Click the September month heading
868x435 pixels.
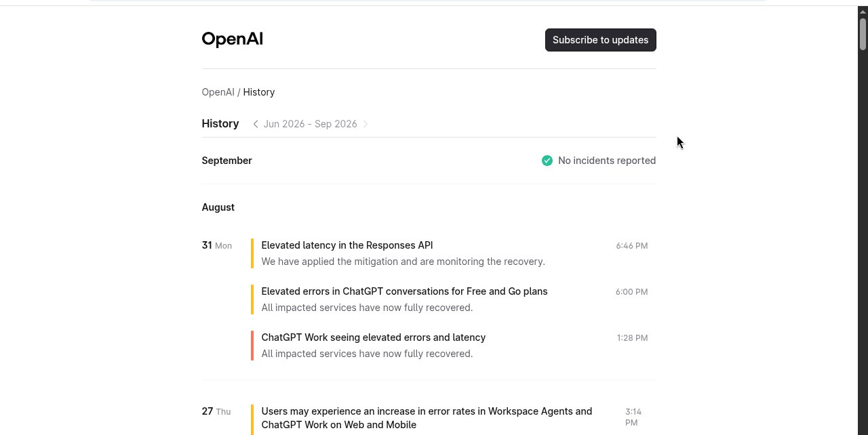pos(226,161)
